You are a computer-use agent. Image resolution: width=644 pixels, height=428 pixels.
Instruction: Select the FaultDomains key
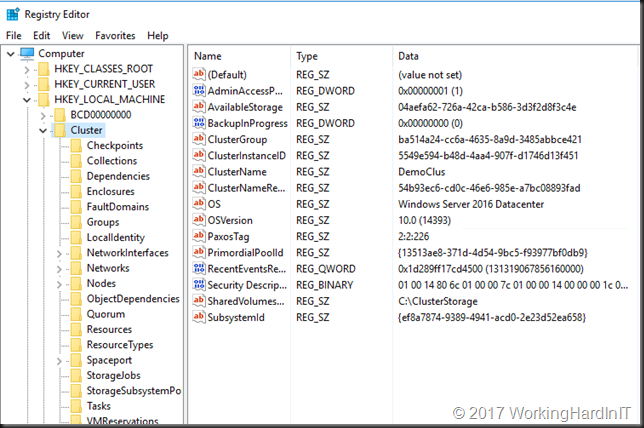pos(118,207)
